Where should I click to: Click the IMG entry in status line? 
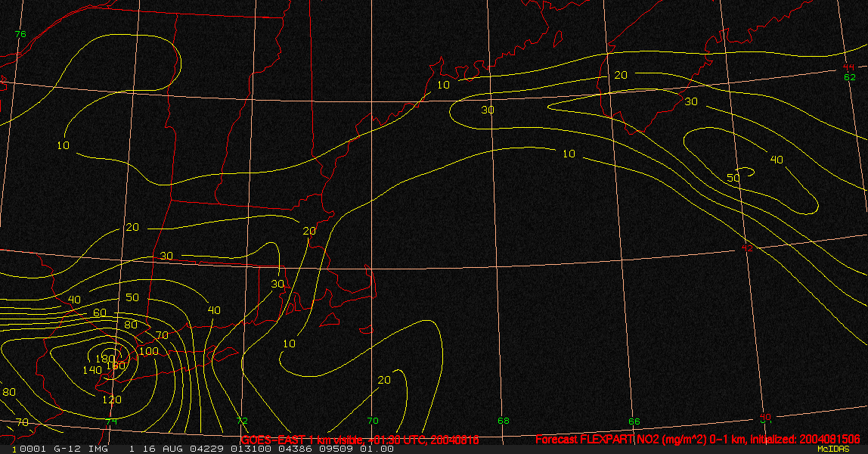[98, 449]
